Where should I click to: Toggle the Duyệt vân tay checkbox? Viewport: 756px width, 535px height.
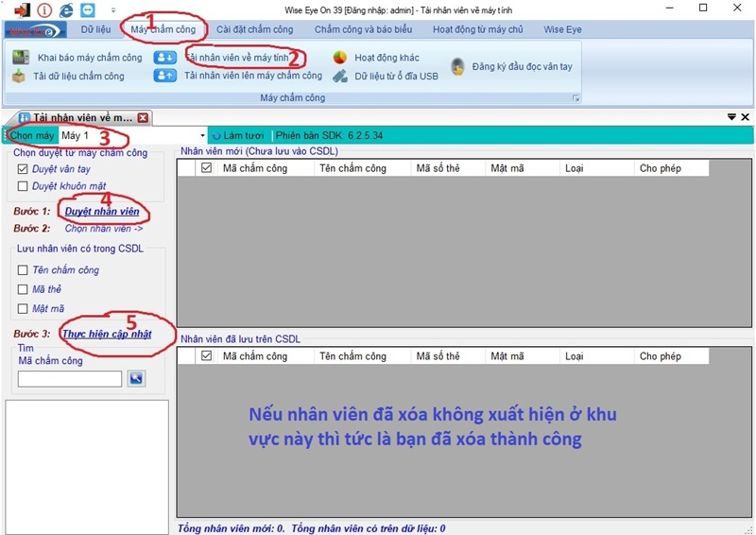[24, 168]
